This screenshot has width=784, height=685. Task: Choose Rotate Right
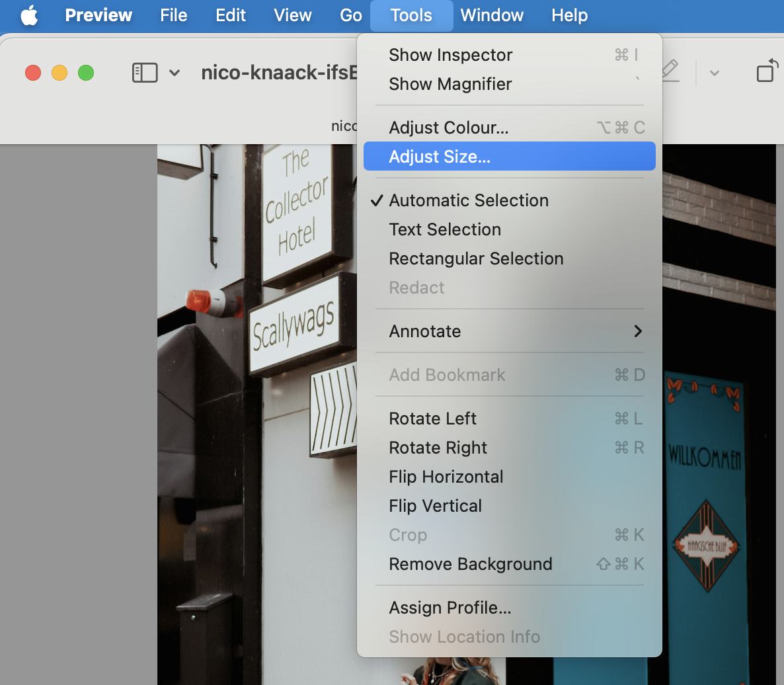pos(510,447)
